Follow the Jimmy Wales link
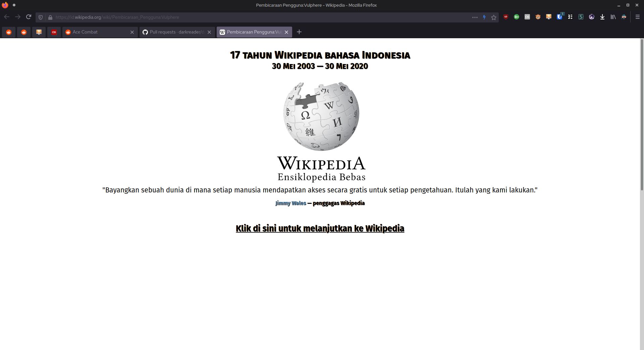The height and width of the screenshot is (350, 644). tap(291, 203)
